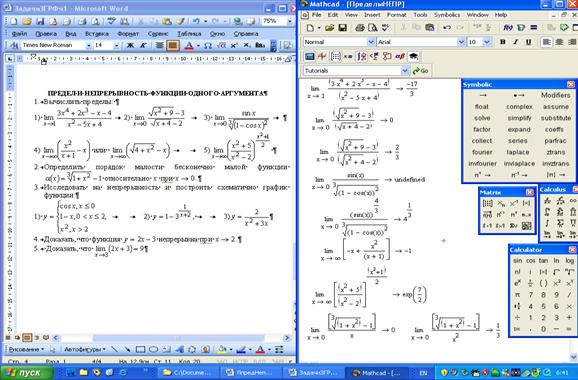The width and height of the screenshot is (578, 380).
Task: Open the Вставка menu in Word
Action: [97, 34]
